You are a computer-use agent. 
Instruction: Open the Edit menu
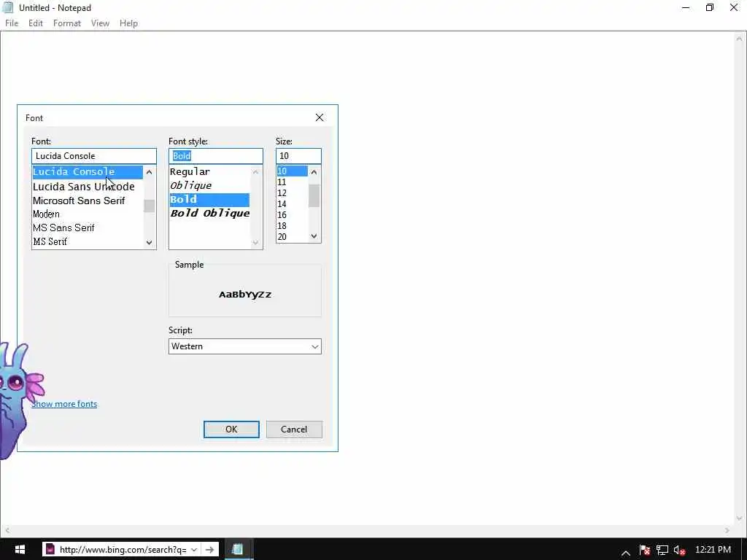click(36, 23)
